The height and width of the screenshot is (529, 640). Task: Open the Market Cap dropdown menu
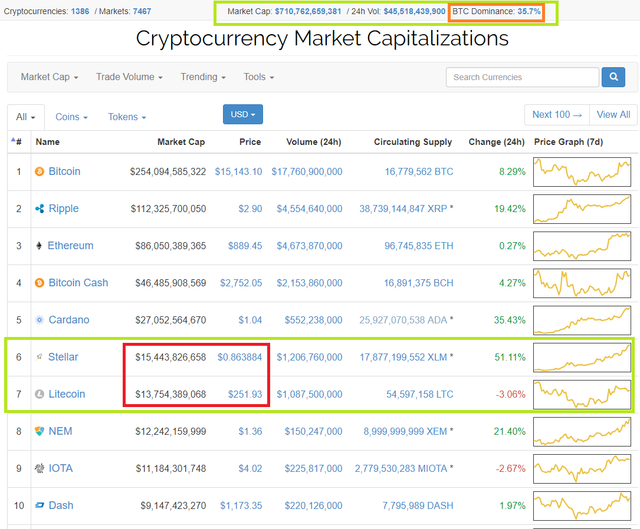pyautogui.click(x=49, y=77)
